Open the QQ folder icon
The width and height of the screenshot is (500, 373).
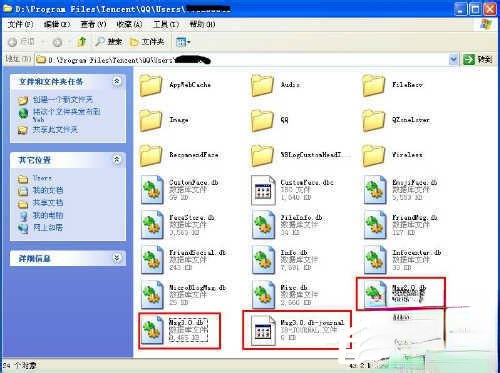(262, 120)
